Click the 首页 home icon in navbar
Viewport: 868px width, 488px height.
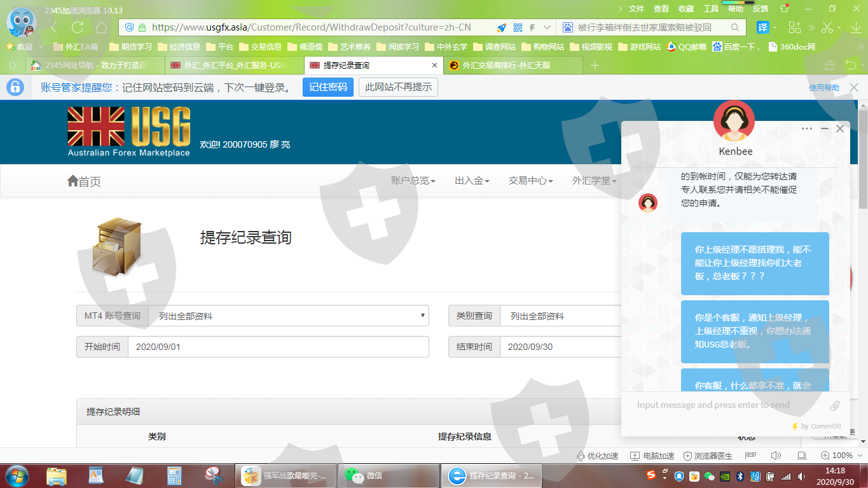click(x=73, y=181)
